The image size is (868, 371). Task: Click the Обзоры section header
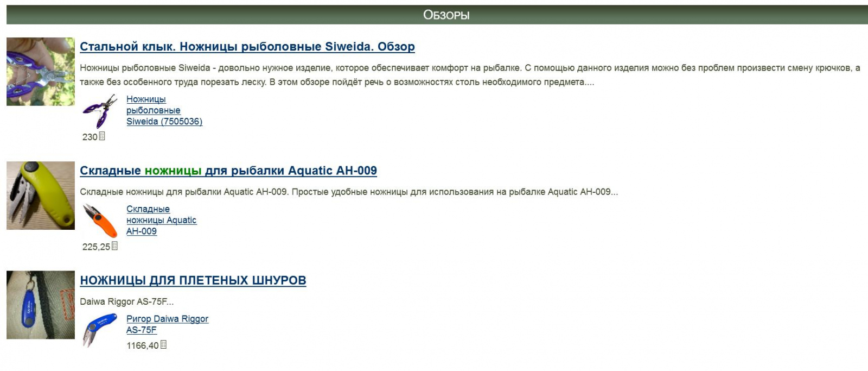[437, 15]
